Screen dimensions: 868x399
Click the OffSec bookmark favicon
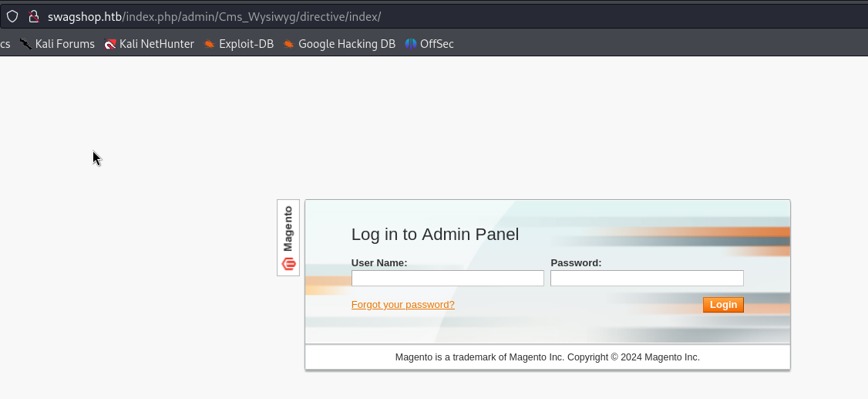[411, 44]
